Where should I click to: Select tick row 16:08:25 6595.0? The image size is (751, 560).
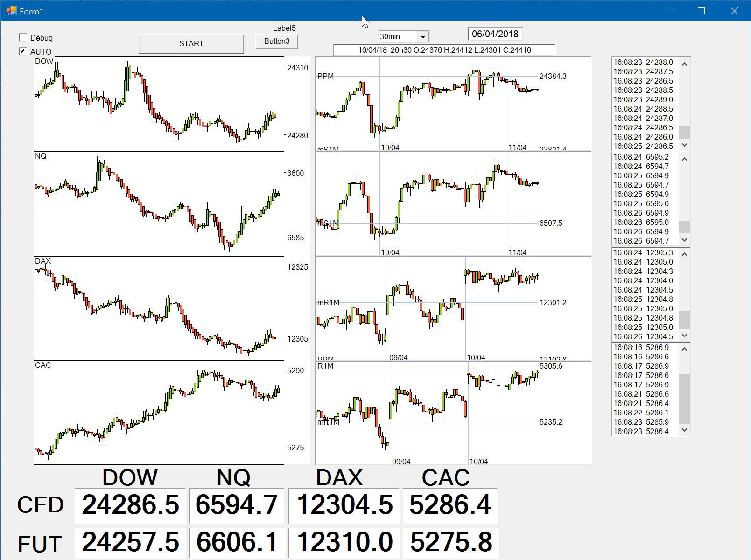pos(645,203)
